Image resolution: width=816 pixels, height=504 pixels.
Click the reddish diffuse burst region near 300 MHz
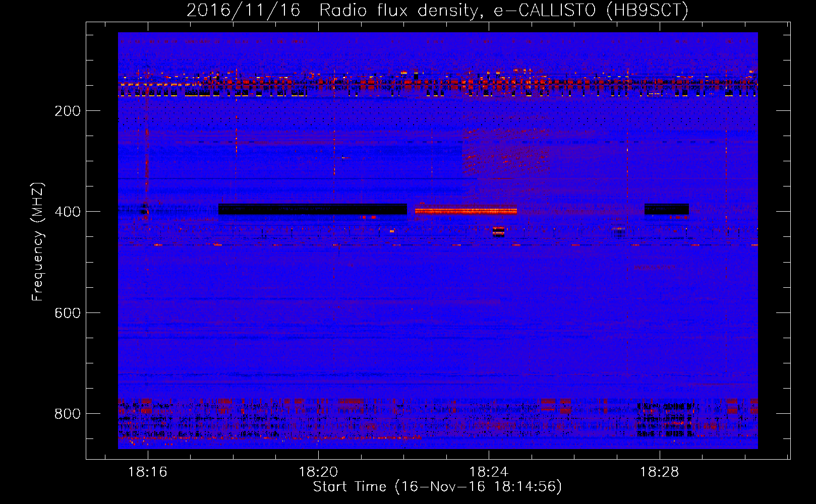tap(504, 154)
